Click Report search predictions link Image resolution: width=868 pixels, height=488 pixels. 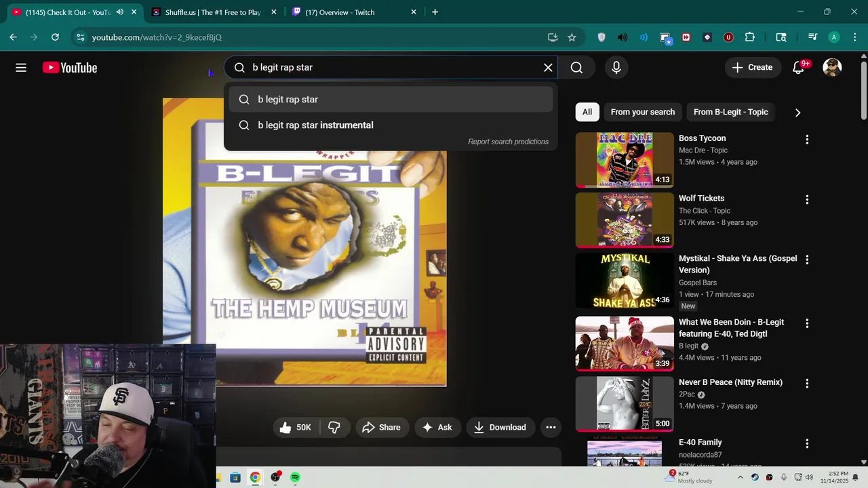click(x=508, y=142)
